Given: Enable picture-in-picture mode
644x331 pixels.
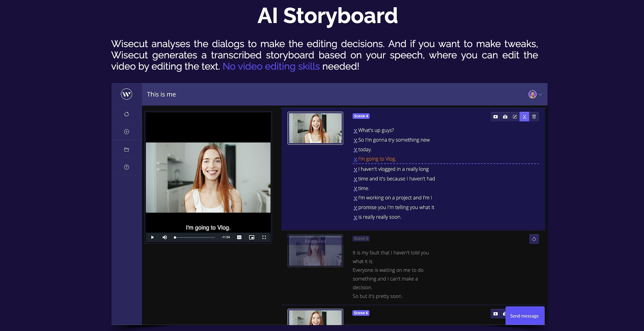Looking at the screenshot, I should (x=252, y=237).
